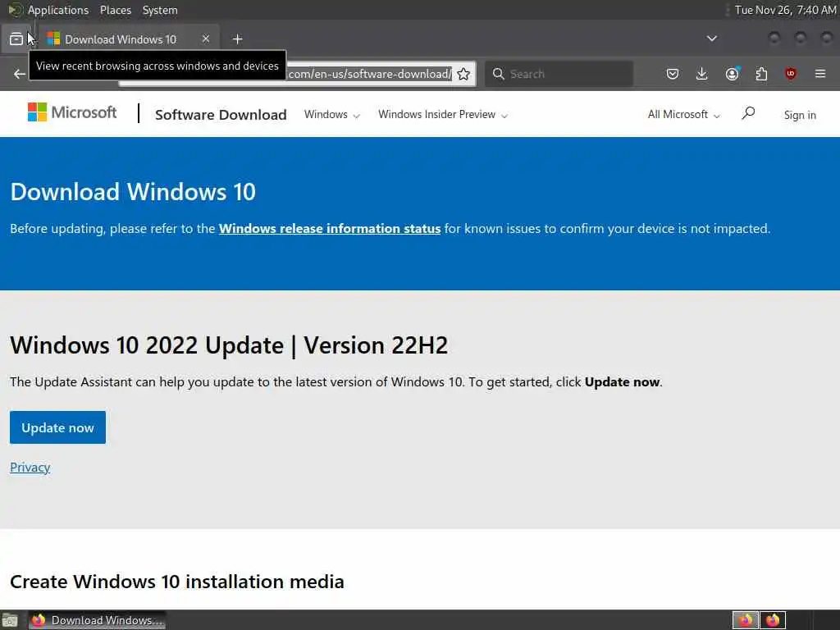Screen dimensions: 840x630
Task: Open the Firefox hamburger menu
Action: [x=820, y=74]
